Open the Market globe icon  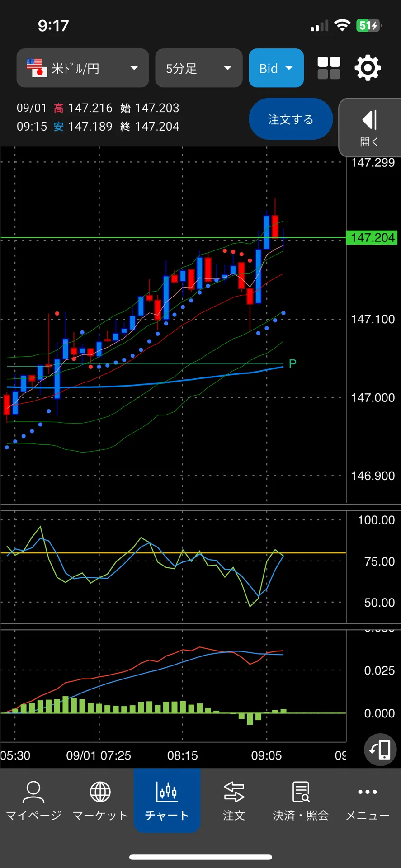tap(100, 792)
